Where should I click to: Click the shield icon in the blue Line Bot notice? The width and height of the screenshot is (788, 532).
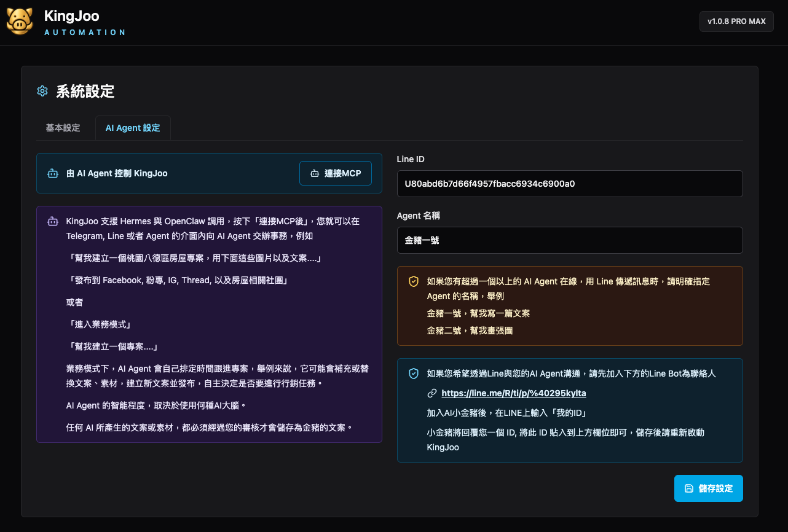(x=414, y=374)
